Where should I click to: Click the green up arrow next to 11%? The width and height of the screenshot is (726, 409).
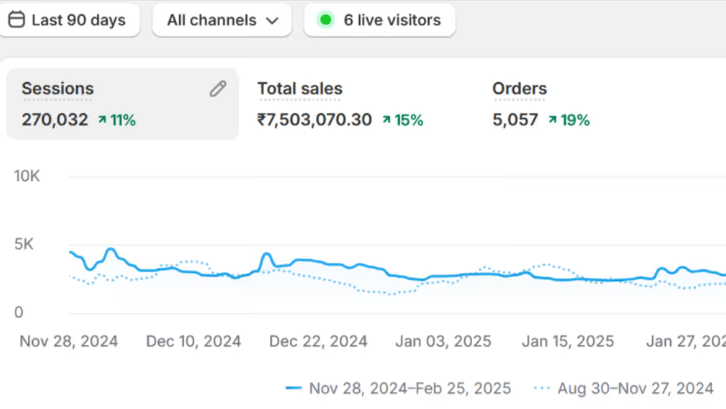tap(102, 120)
